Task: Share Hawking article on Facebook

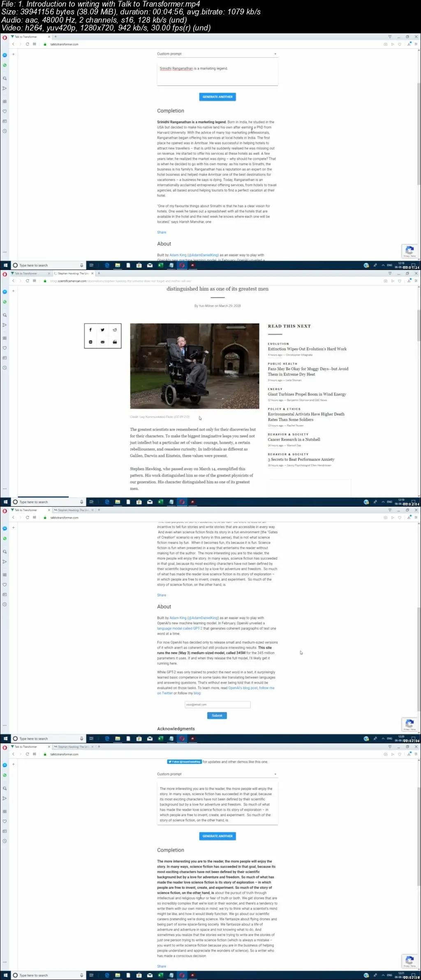Action: click(90, 330)
